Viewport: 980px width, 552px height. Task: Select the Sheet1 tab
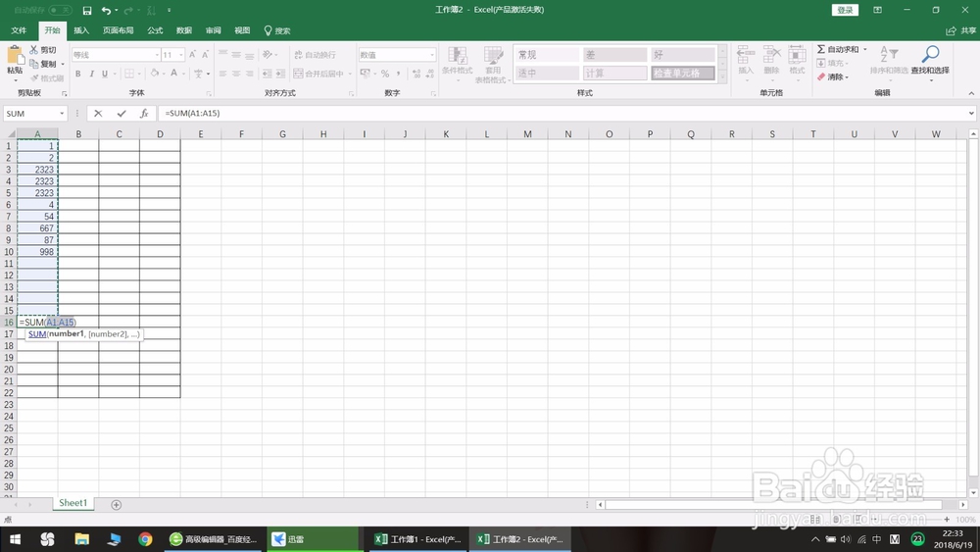tap(73, 503)
